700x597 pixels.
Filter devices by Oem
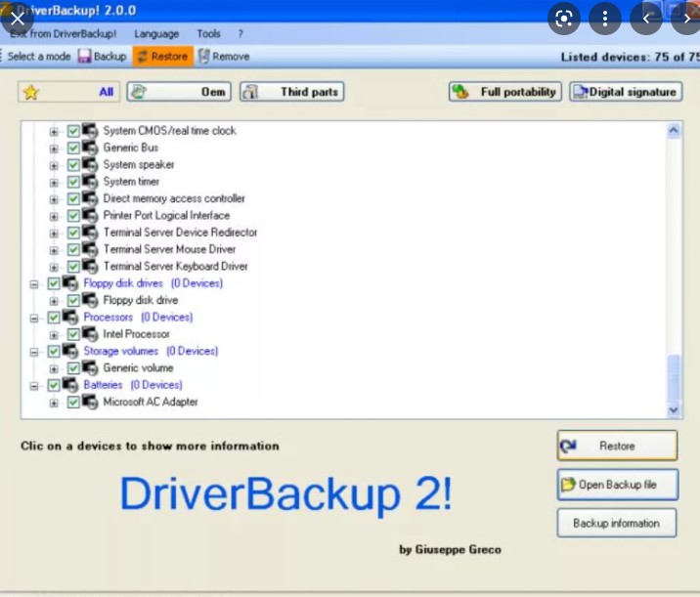coord(179,92)
